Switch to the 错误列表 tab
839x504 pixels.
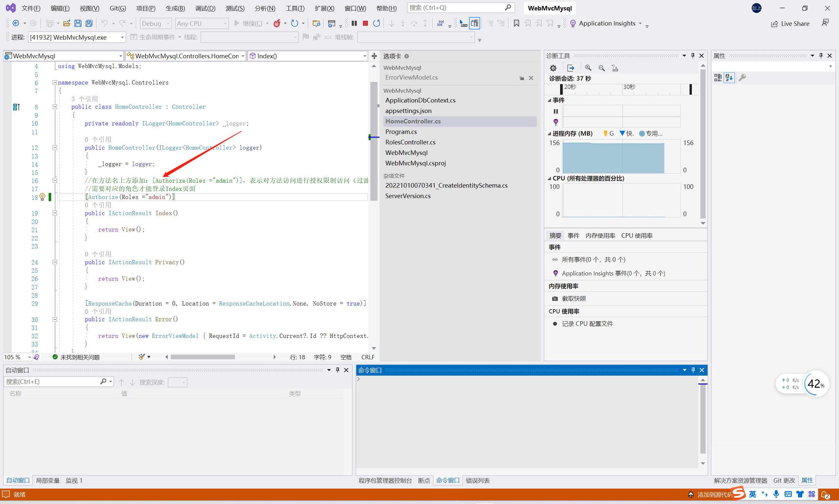click(478, 480)
